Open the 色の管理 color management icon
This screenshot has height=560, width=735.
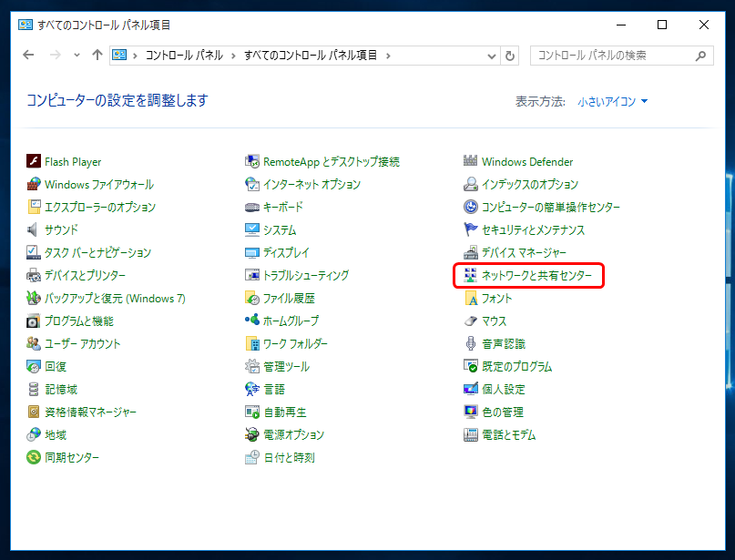click(x=471, y=412)
